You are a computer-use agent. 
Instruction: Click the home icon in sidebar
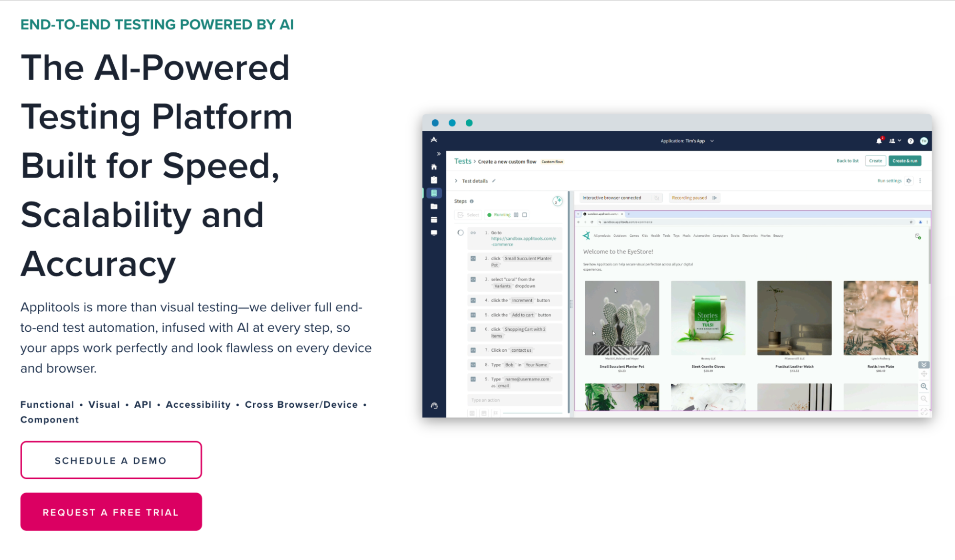[x=434, y=167]
